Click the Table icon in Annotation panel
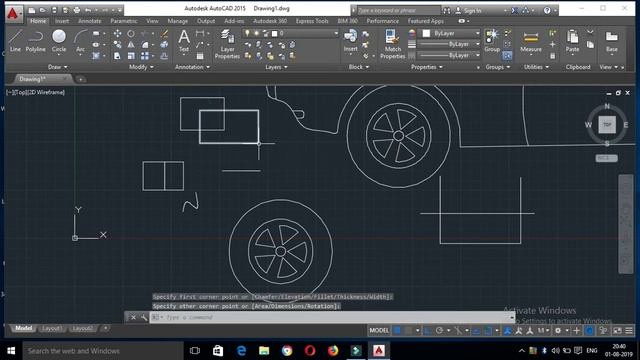The height and width of the screenshot is (360, 640). coord(200,56)
